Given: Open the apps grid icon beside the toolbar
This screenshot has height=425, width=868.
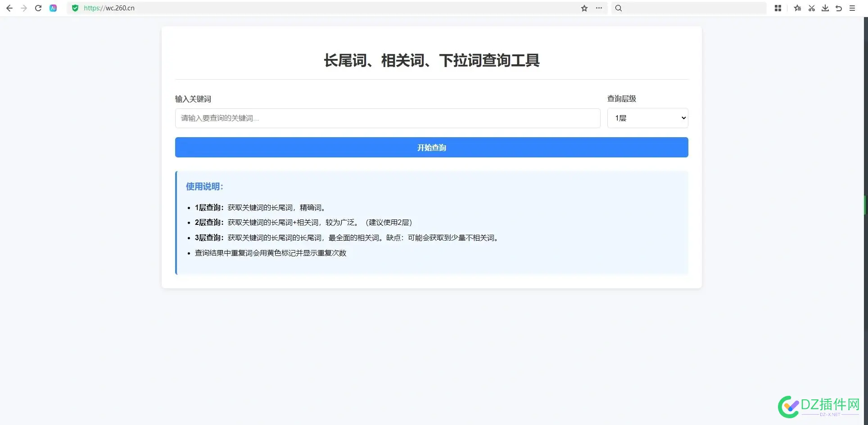Looking at the screenshot, I should (x=778, y=8).
